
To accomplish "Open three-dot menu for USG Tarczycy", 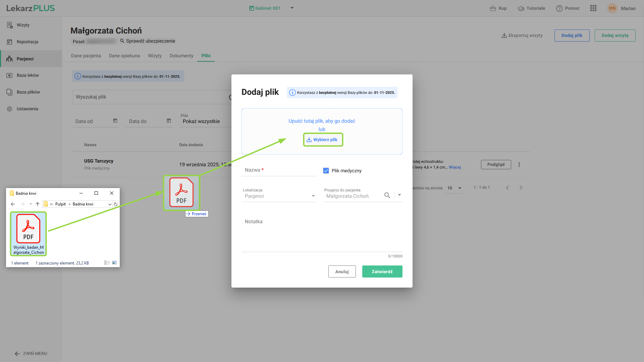I will pyautogui.click(x=519, y=165).
